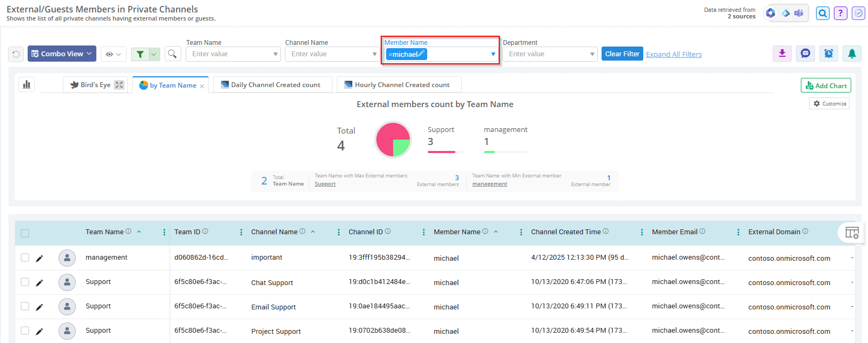Click the Expand All Filters link
Screen dimensions: 868x343
pyautogui.click(x=674, y=54)
